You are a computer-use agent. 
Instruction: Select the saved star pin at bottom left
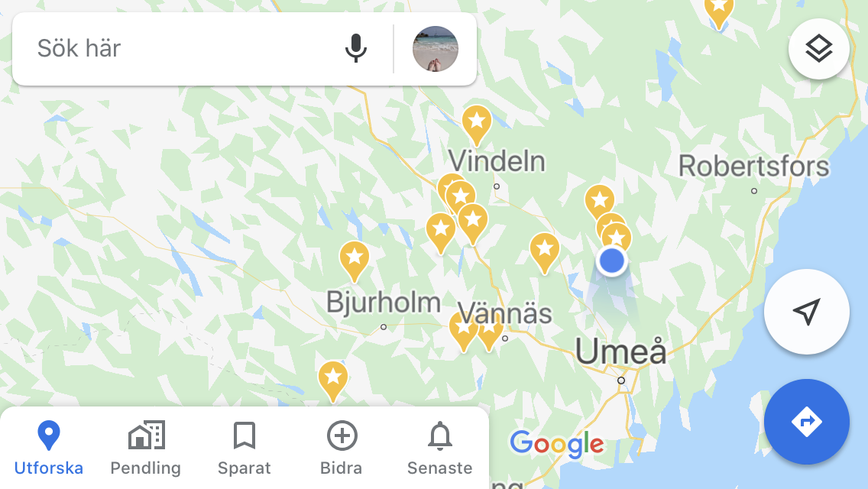coord(332,381)
